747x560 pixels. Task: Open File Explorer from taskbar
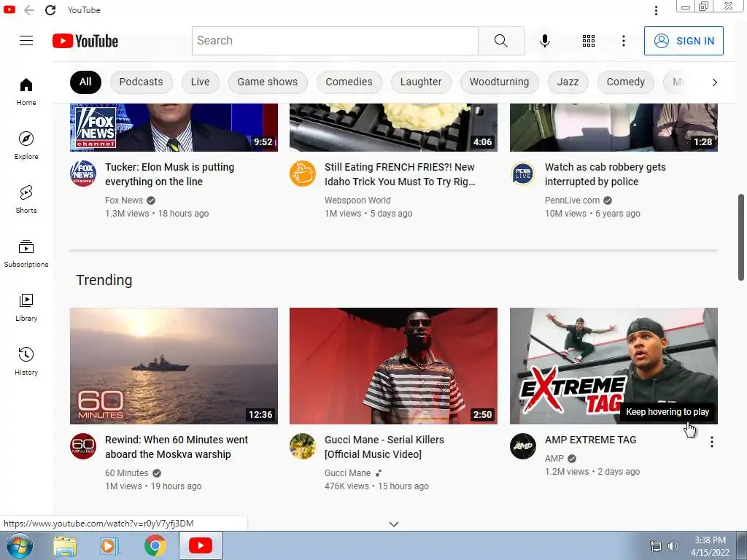[x=65, y=546]
